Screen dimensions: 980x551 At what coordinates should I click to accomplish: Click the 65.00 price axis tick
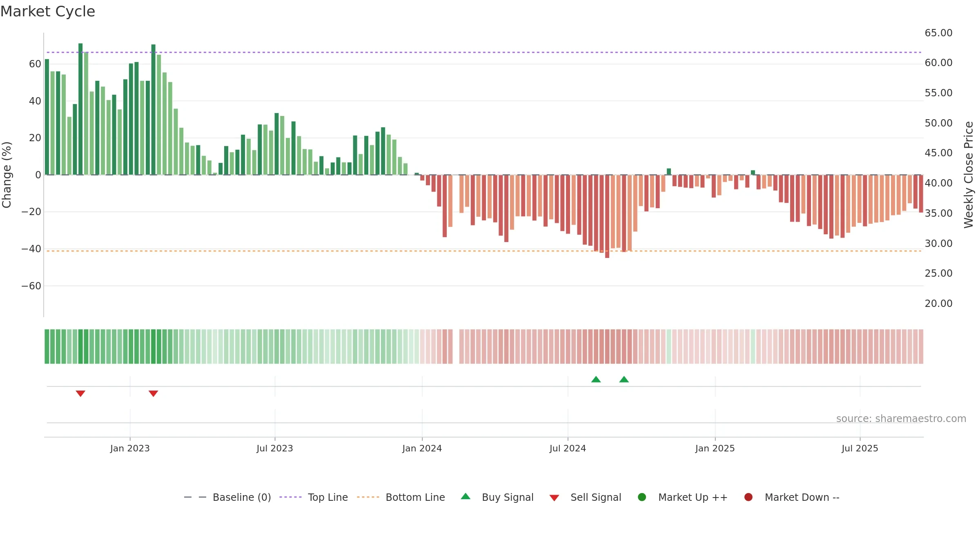click(938, 33)
